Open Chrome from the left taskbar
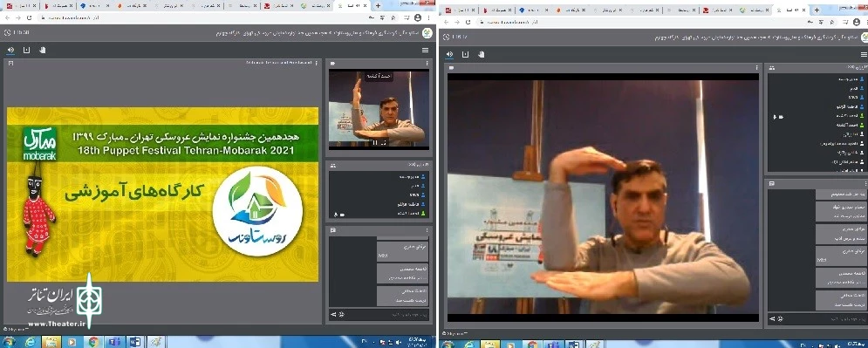This screenshot has height=348, width=868. pos(93,342)
